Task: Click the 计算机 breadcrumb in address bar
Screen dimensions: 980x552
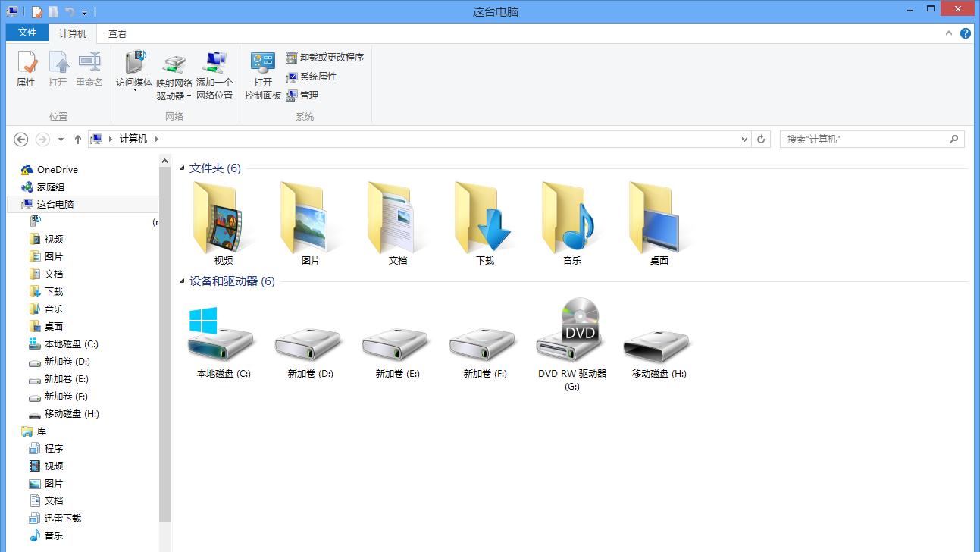Action: tap(133, 139)
